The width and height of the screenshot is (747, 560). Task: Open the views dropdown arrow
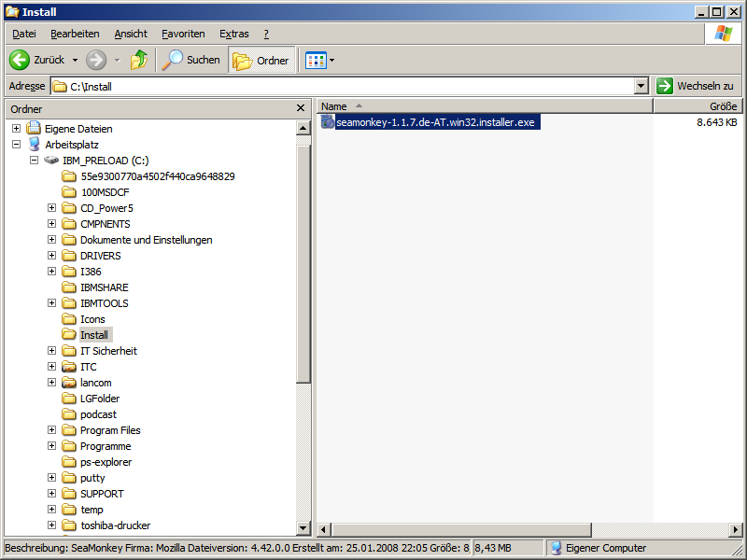click(332, 61)
